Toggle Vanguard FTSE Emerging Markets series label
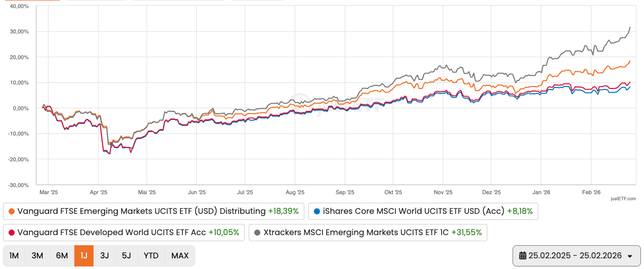This screenshot has width=644, height=269. (x=142, y=211)
